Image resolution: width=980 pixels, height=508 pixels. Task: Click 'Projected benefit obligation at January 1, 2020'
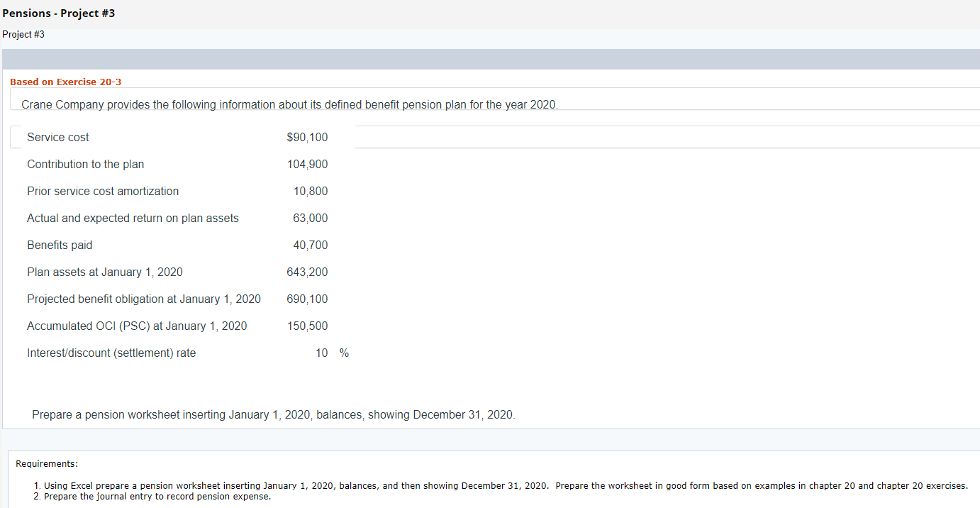(144, 299)
